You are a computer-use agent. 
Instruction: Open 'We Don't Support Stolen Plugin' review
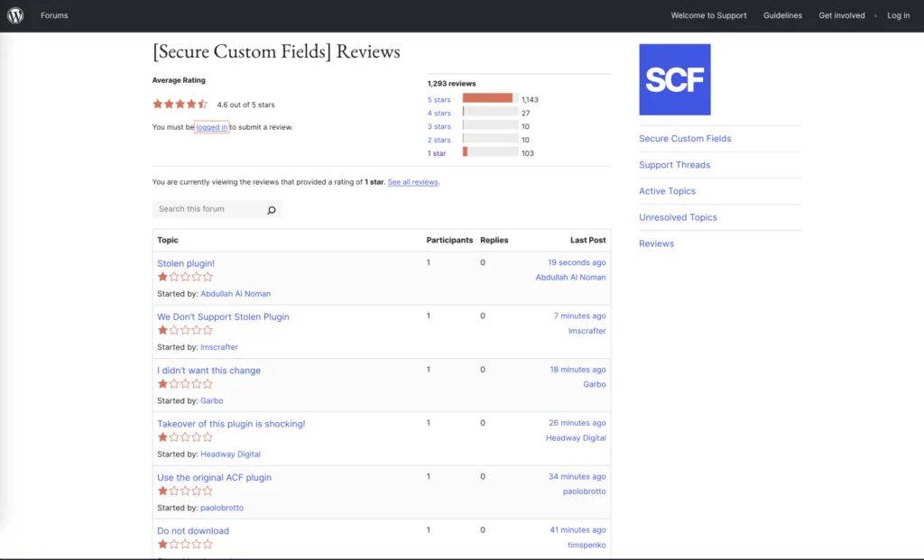click(223, 317)
